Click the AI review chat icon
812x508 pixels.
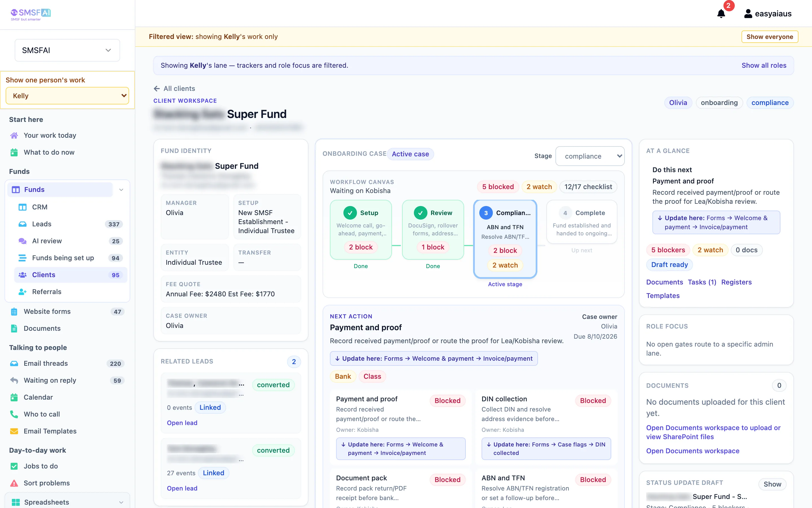[23, 241]
